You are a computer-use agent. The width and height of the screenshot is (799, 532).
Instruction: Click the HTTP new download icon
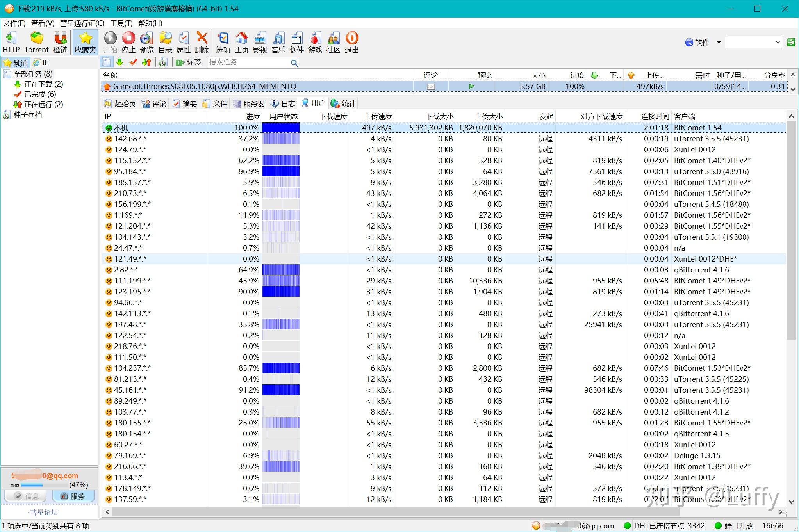click(x=11, y=42)
